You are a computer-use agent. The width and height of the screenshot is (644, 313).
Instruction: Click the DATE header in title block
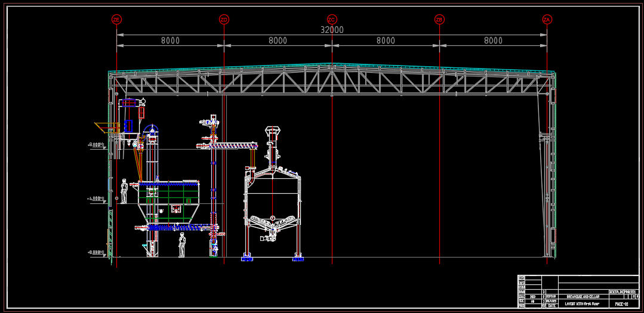tap(551, 306)
